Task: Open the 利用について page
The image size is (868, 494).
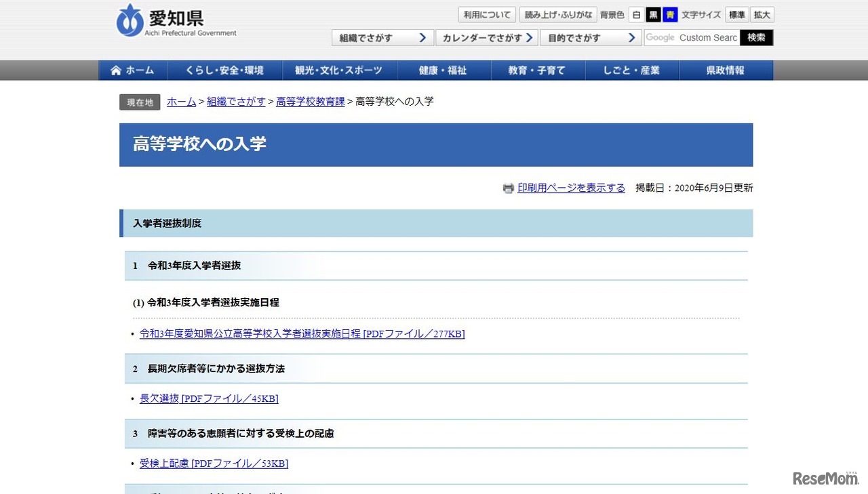Action: (x=486, y=14)
